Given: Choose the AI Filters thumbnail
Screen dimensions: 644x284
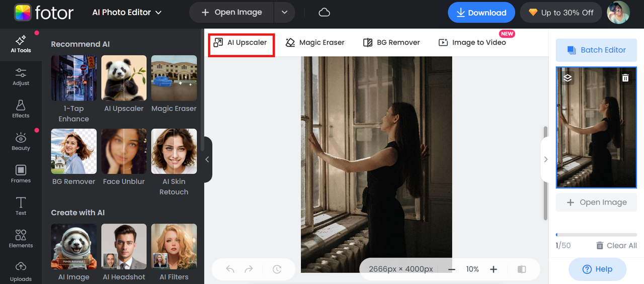Looking at the screenshot, I should point(174,246).
